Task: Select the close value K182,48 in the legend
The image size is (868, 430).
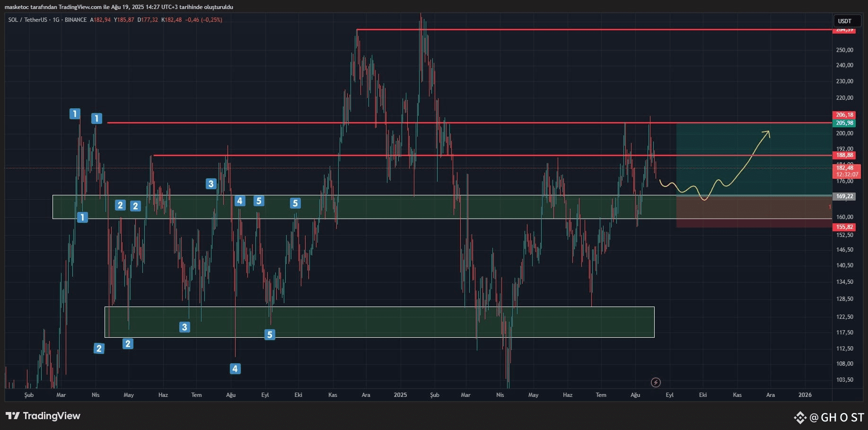Action: click(171, 20)
